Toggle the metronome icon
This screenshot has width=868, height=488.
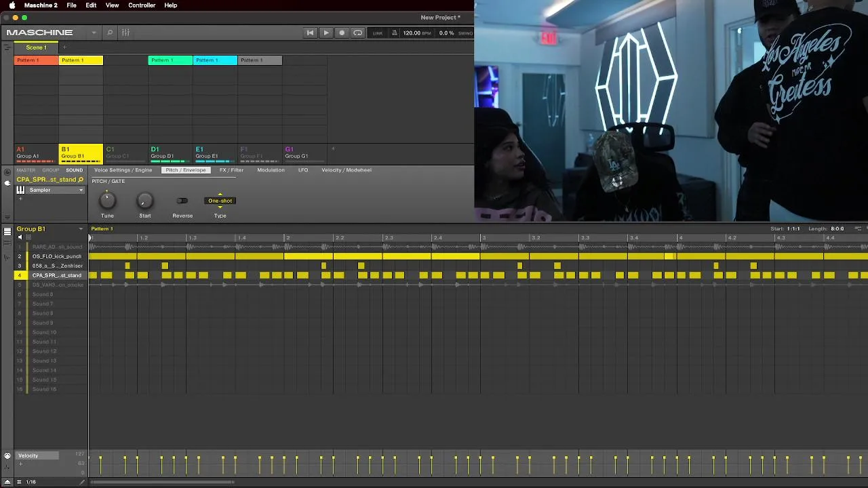pos(395,33)
